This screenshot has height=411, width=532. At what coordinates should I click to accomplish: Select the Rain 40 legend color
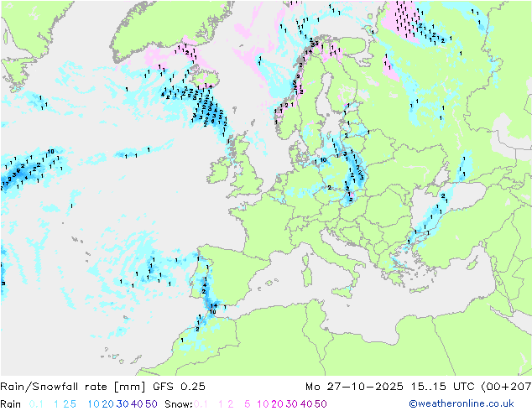(137, 404)
